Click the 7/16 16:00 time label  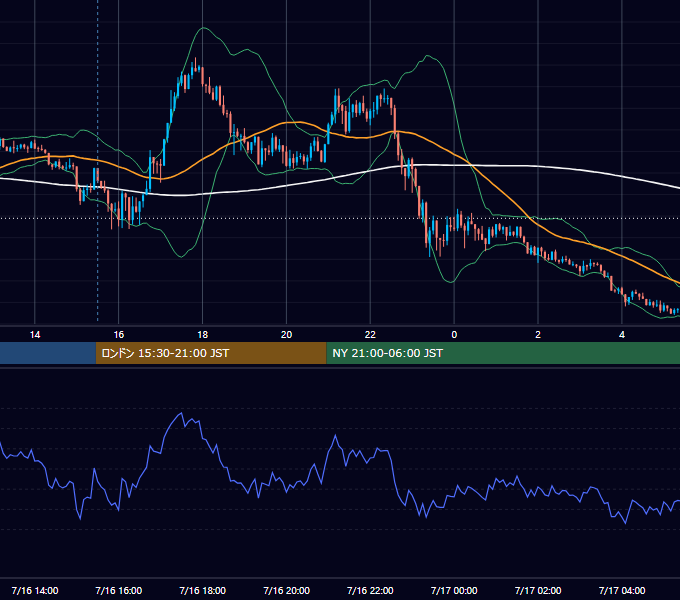point(118,590)
